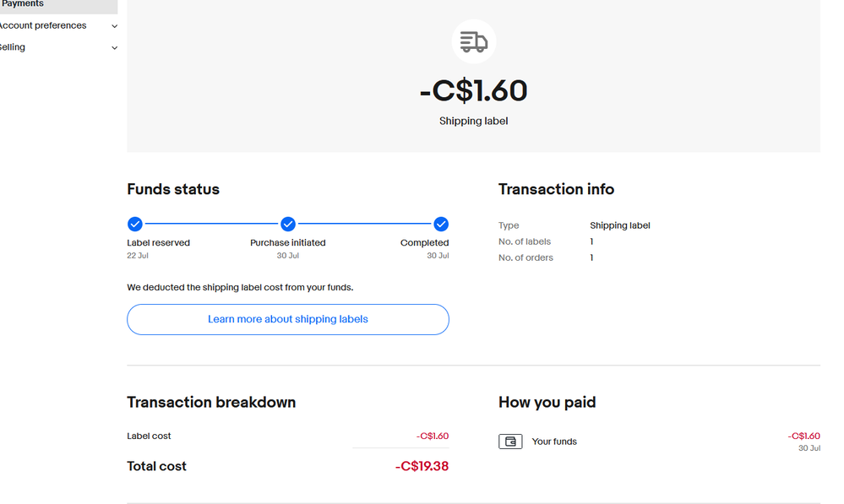Screen dimensions: 844x504
Task: Open the Payments sidebar item
Action: pyautogui.click(x=24, y=4)
